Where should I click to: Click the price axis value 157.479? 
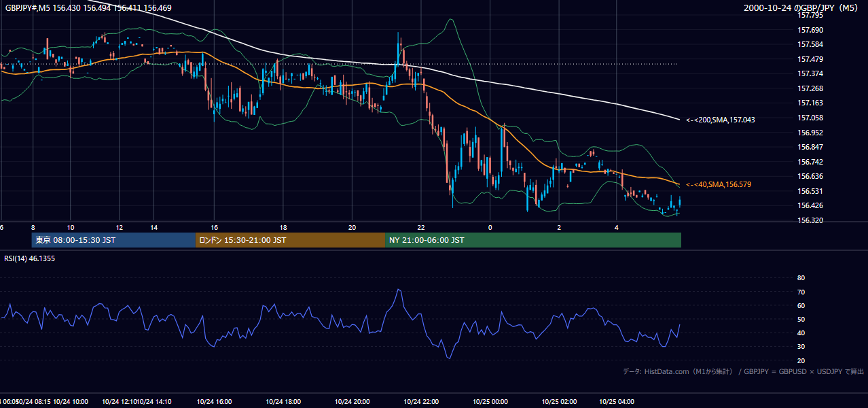click(810, 59)
